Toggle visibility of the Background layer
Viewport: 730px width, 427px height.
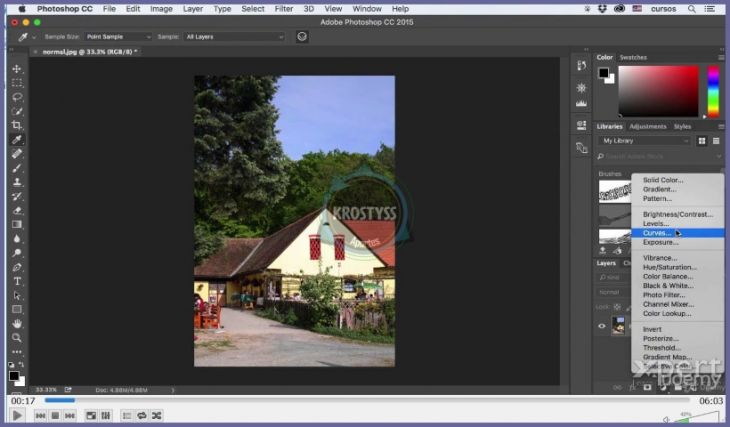(602, 326)
